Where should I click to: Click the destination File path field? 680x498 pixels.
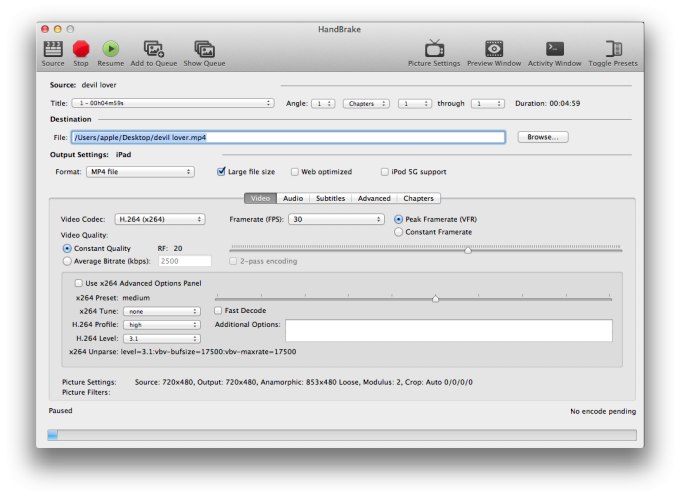tap(288, 138)
